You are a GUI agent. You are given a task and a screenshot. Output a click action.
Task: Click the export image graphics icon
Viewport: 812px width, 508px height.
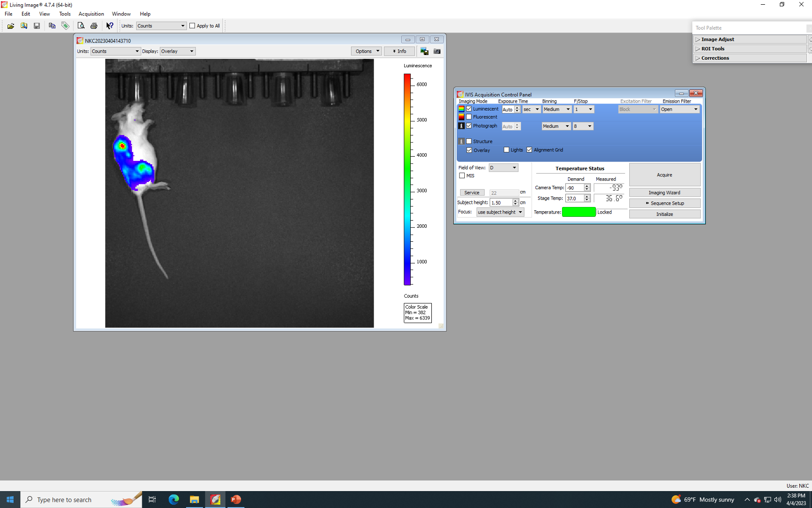[x=424, y=51]
